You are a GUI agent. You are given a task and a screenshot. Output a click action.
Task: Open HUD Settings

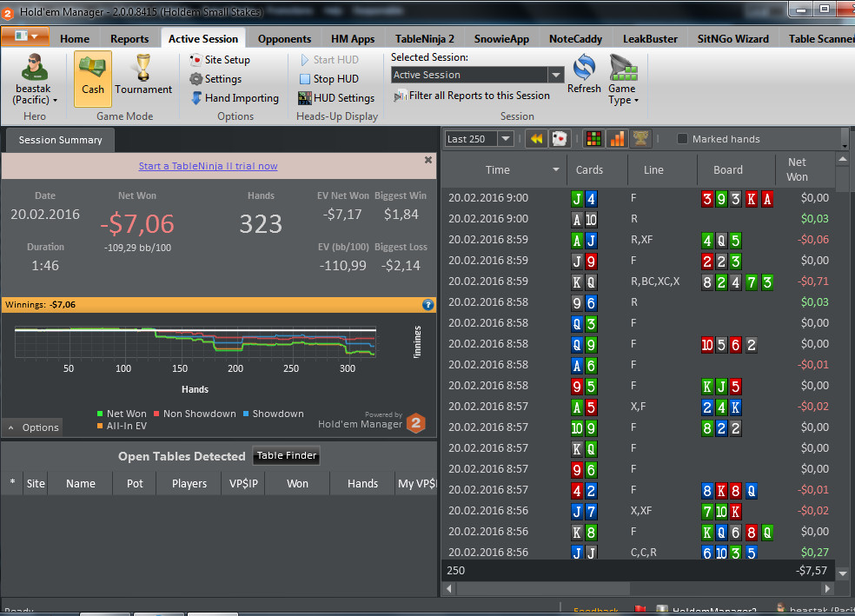point(336,97)
